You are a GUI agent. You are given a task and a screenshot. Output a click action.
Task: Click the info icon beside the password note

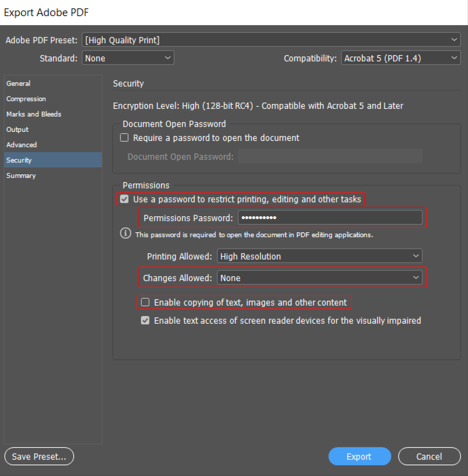click(125, 233)
